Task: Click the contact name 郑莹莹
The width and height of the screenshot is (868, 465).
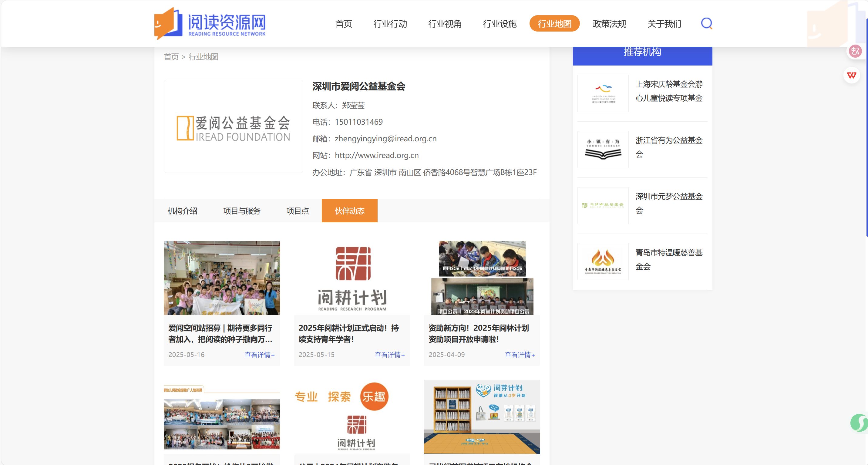Action: 353,106
